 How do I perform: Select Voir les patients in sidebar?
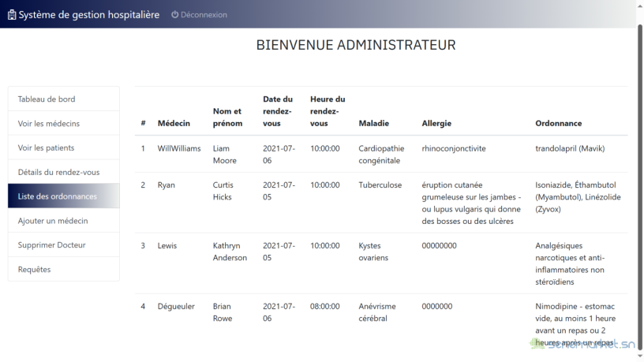(64, 147)
